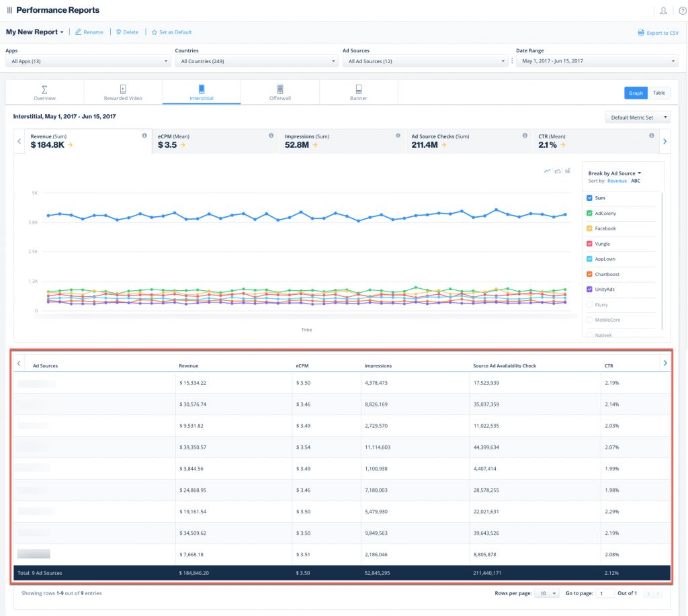Image resolution: width=688 pixels, height=616 pixels.
Task: Enable the Flurry ad source checkbox
Action: pos(590,304)
